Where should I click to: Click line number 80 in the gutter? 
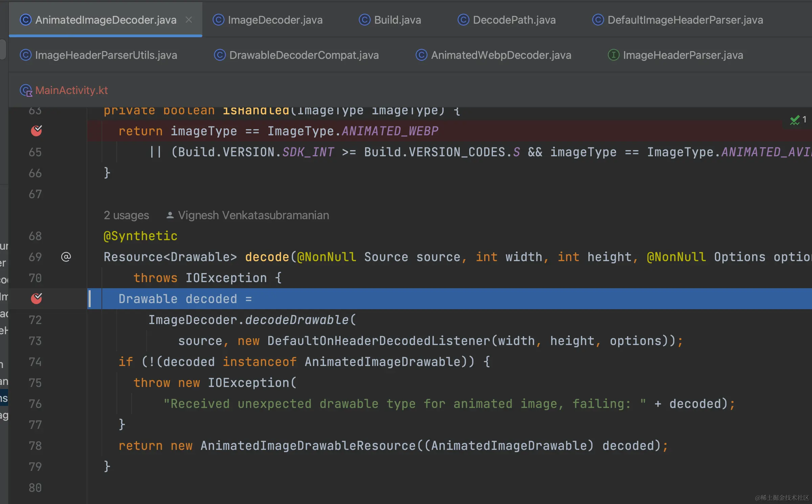35,488
